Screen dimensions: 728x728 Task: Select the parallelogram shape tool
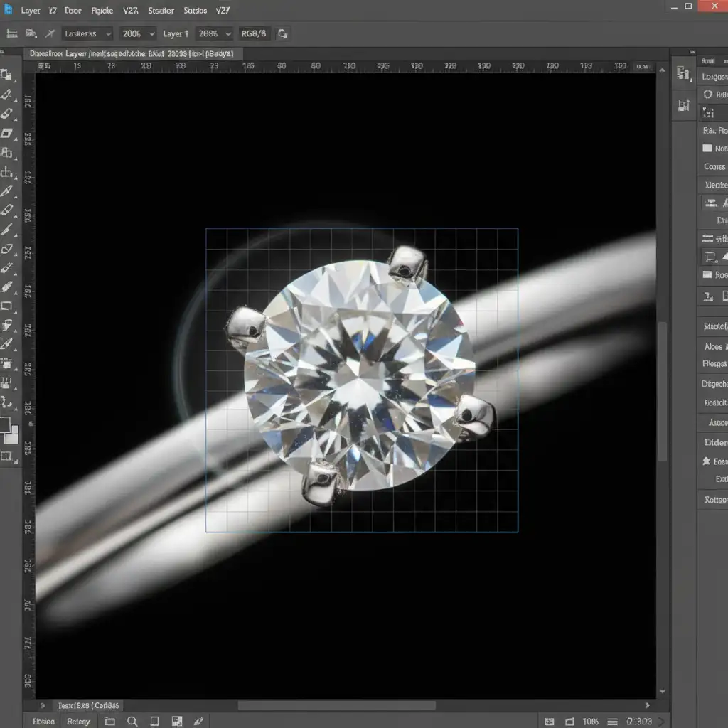click(x=6, y=133)
